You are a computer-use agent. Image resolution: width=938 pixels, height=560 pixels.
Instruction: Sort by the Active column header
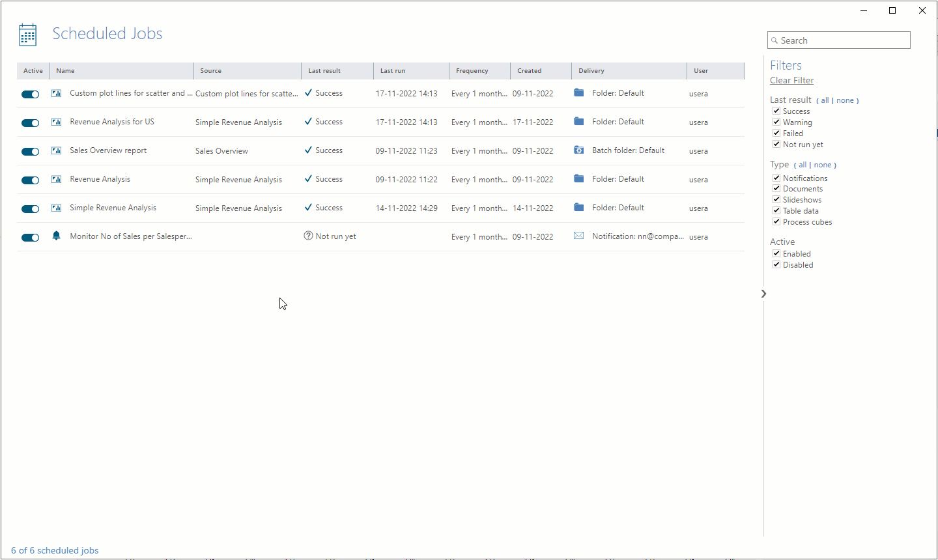(33, 71)
